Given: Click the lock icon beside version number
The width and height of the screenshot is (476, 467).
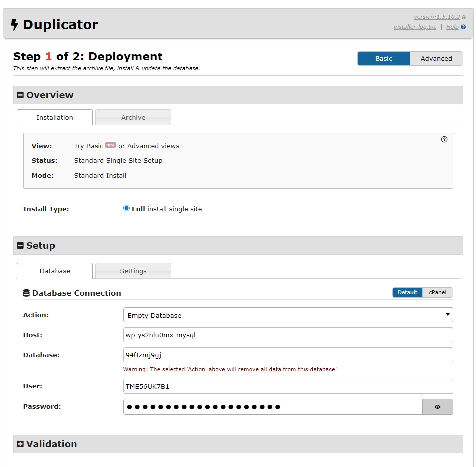Looking at the screenshot, I should click(x=463, y=17).
